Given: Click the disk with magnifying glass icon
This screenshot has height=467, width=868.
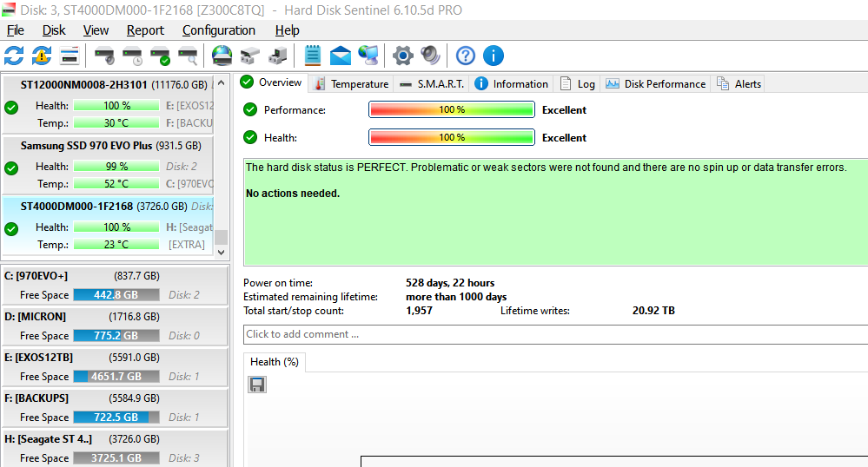Looking at the screenshot, I should (x=188, y=56).
